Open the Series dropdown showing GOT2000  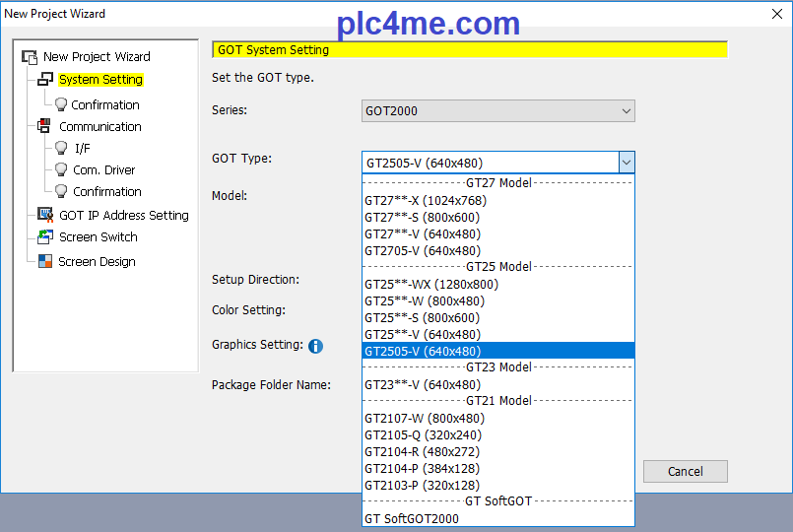pyautogui.click(x=497, y=111)
